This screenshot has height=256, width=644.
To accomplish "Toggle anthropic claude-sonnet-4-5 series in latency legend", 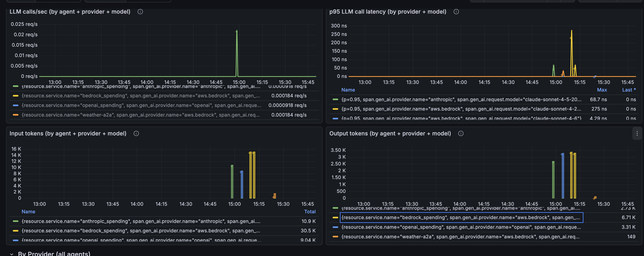I will pyautogui.click(x=461, y=100).
